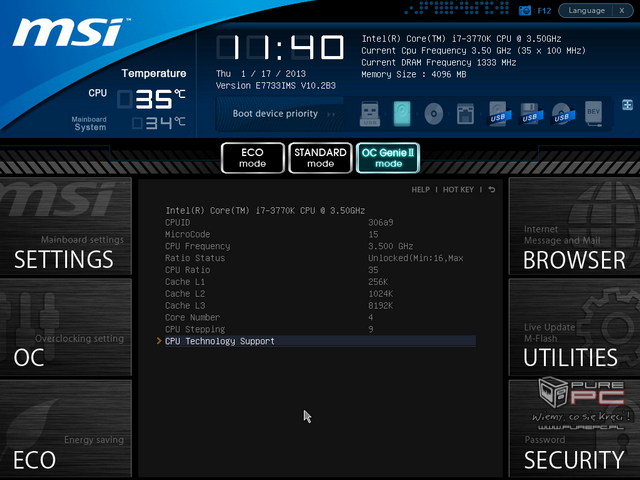Select the CPU Ratio row
Image resolution: width=640 pixels, height=480 pixels.
pos(320,270)
